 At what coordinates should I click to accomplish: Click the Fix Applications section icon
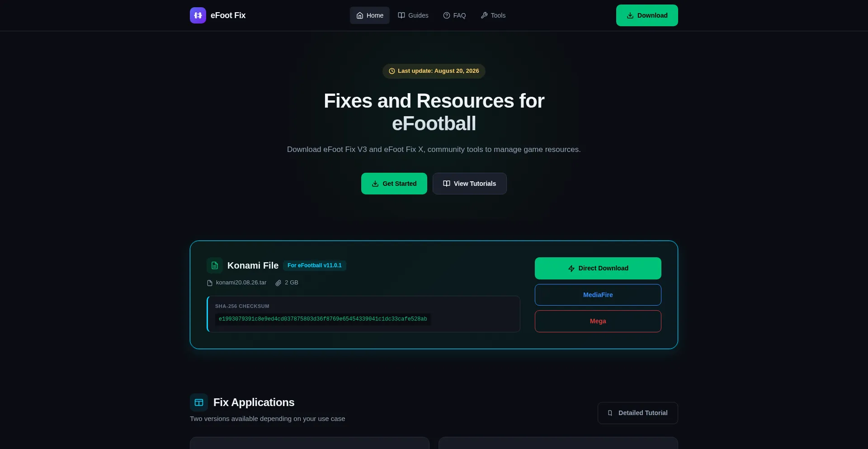click(x=199, y=402)
